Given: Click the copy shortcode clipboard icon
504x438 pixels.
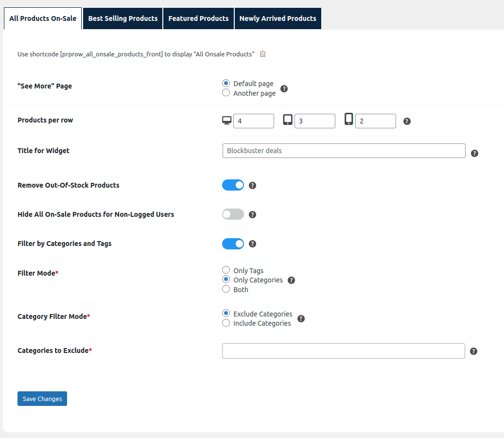Looking at the screenshot, I should coord(262,54).
